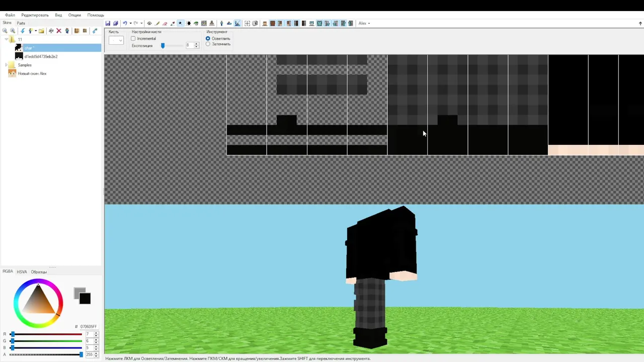The height and width of the screenshot is (362, 644).
Task: Select the Eraser tool
Action: click(x=165, y=23)
